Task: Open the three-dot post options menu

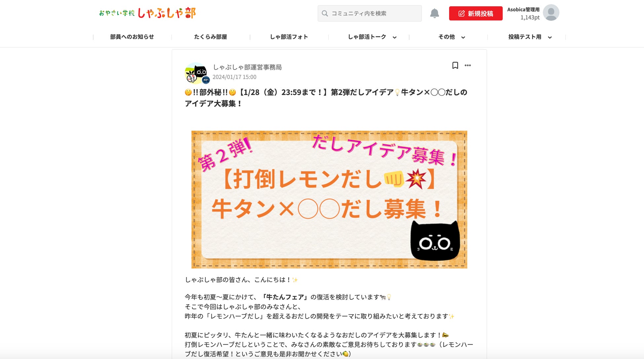Action: pos(468,65)
